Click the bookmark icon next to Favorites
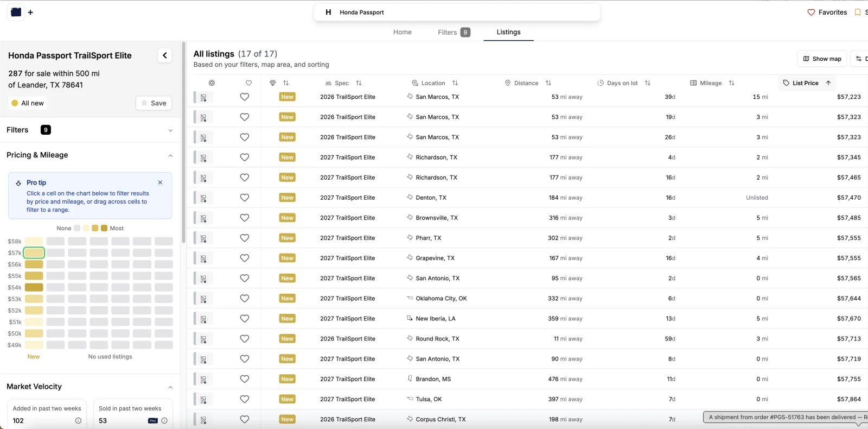Viewport: 868px width, 429px height. coord(858,12)
